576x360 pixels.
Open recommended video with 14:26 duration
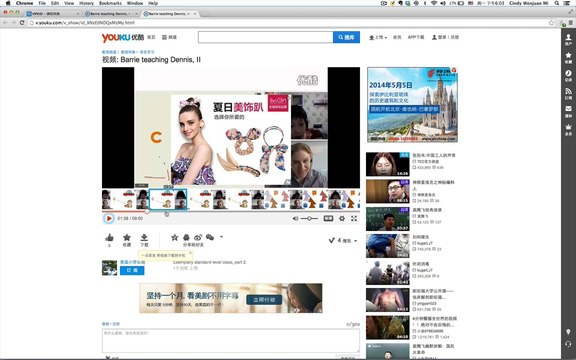click(x=388, y=164)
